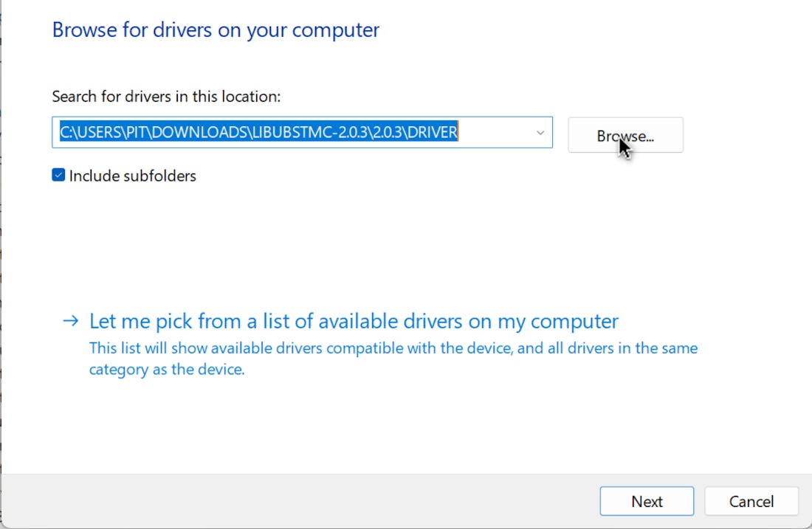Click the gray footer bar left of Next
Viewport: 812px width, 529px height.
pyautogui.click(x=295, y=501)
